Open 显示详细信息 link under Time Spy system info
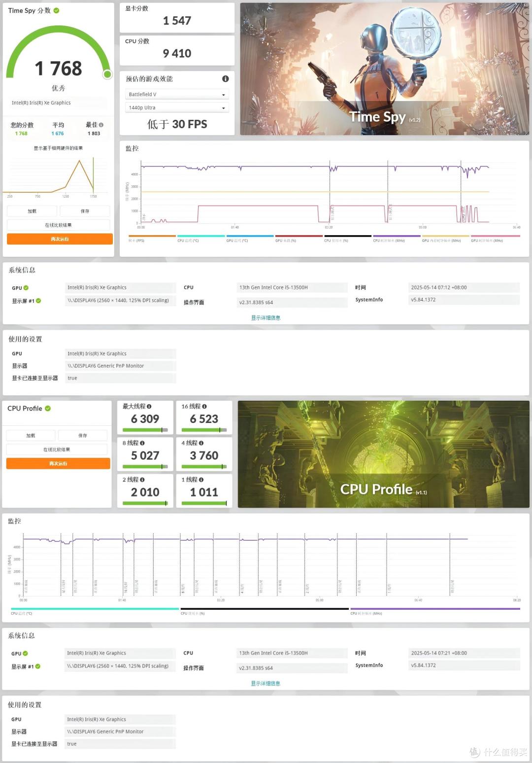The height and width of the screenshot is (763, 532). click(266, 318)
